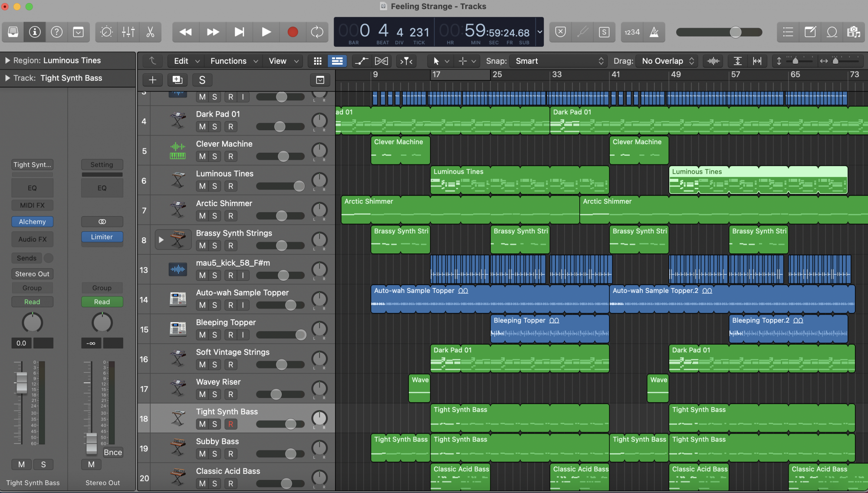Open the Note Pads icon
The width and height of the screenshot is (868, 493).
(x=810, y=32)
